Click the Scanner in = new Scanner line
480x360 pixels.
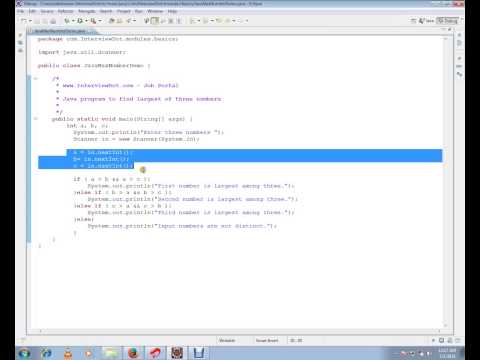[136, 139]
